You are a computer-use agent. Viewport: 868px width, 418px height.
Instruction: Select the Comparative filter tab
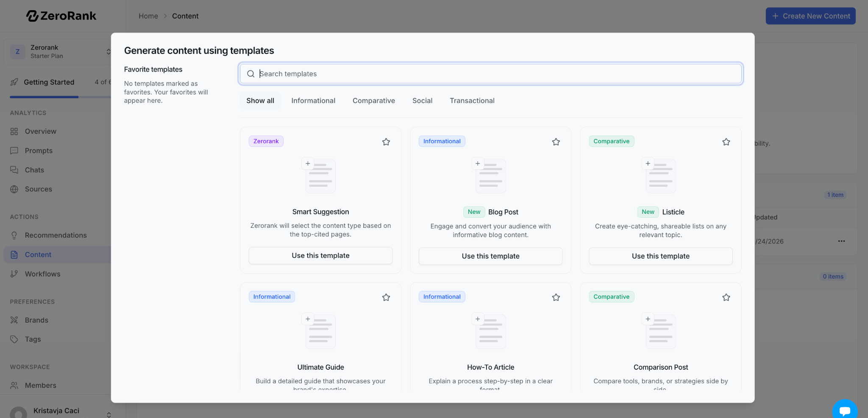373,101
